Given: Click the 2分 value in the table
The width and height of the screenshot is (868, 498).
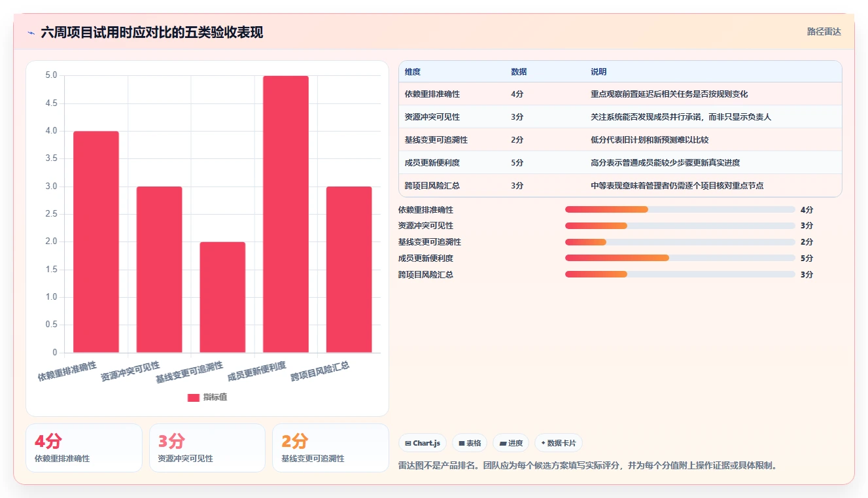Looking at the screenshot, I should tap(517, 140).
